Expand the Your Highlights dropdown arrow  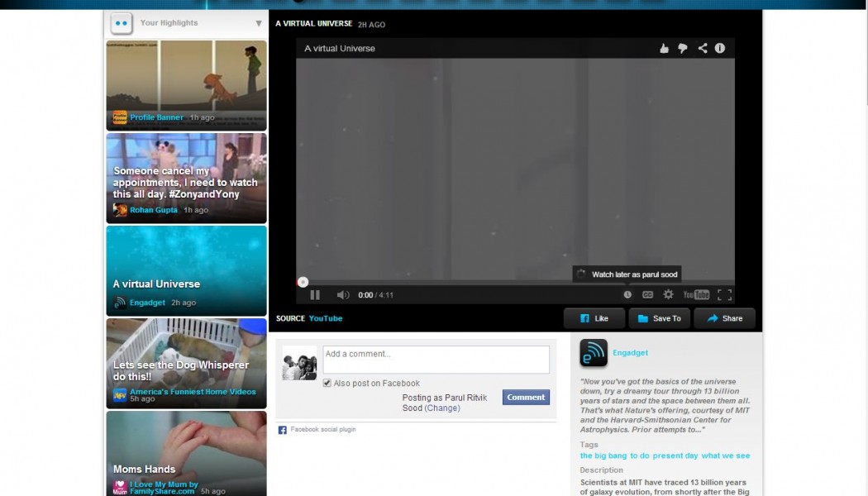(x=259, y=24)
